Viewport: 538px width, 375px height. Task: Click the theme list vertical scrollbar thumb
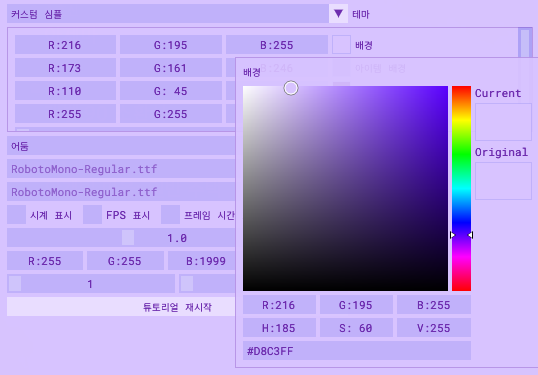tap(525, 43)
